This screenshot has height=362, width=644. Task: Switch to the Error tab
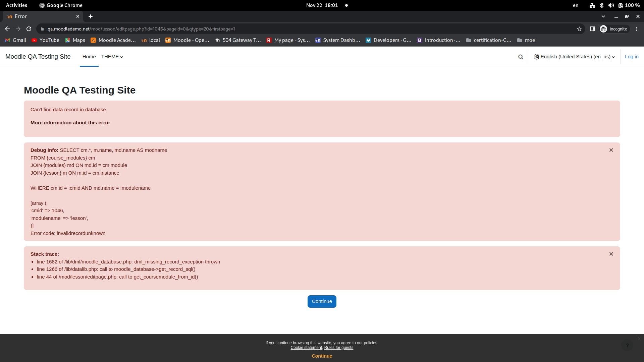tap(42, 16)
